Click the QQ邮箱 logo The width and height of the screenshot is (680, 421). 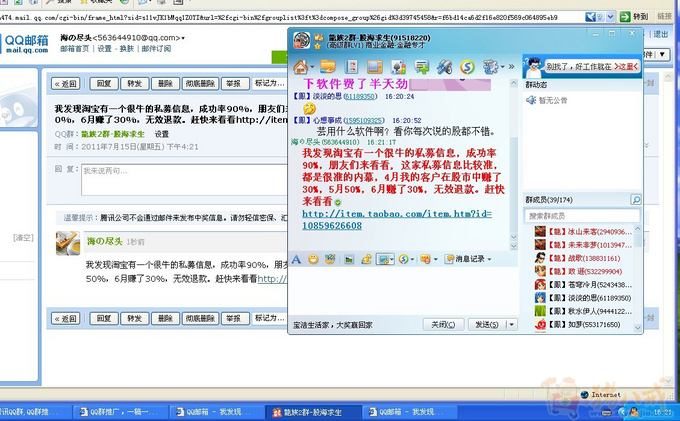click(25, 43)
